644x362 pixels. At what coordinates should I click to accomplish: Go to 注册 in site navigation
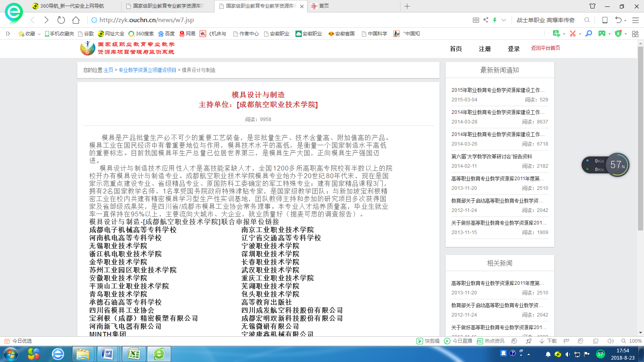tap(485, 49)
